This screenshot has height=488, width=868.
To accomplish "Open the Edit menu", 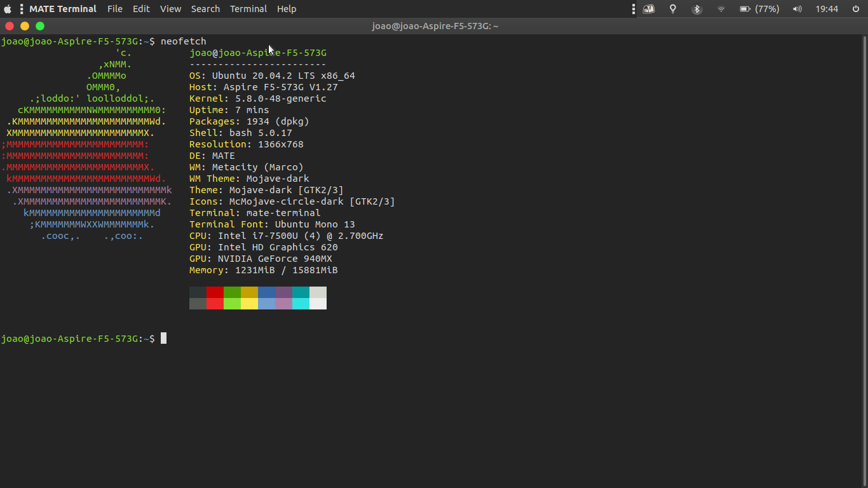I will pyautogui.click(x=141, y=9).
